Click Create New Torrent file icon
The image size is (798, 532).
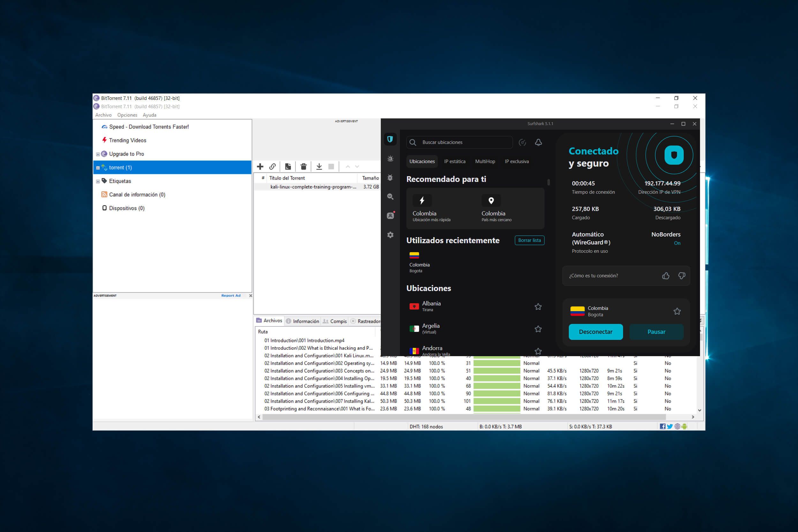pos(288,167)
